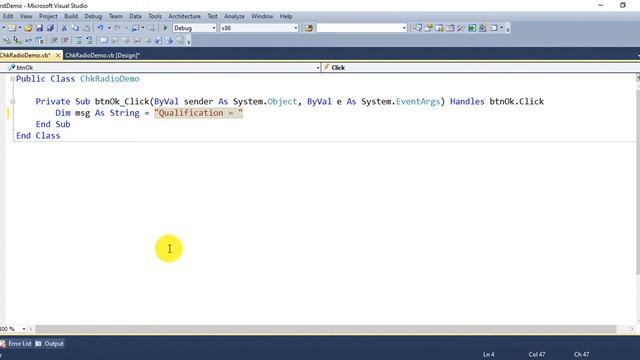
Task: Save the current file with Save icon
Action: (39, 28)
